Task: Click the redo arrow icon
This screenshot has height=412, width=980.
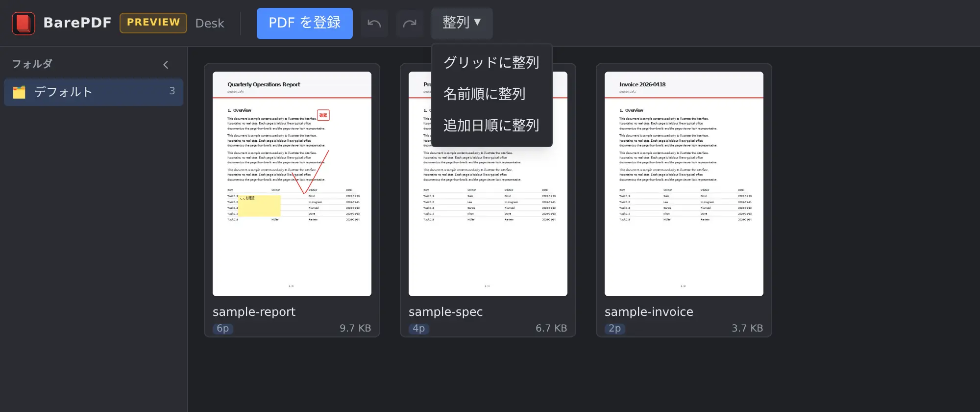Action: (x=410, y=23)
